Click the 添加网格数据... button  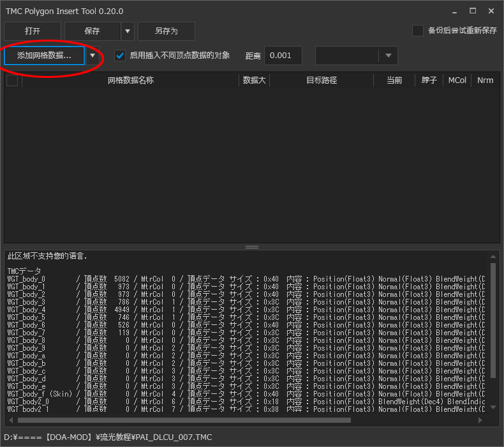(x=45, y=56)
